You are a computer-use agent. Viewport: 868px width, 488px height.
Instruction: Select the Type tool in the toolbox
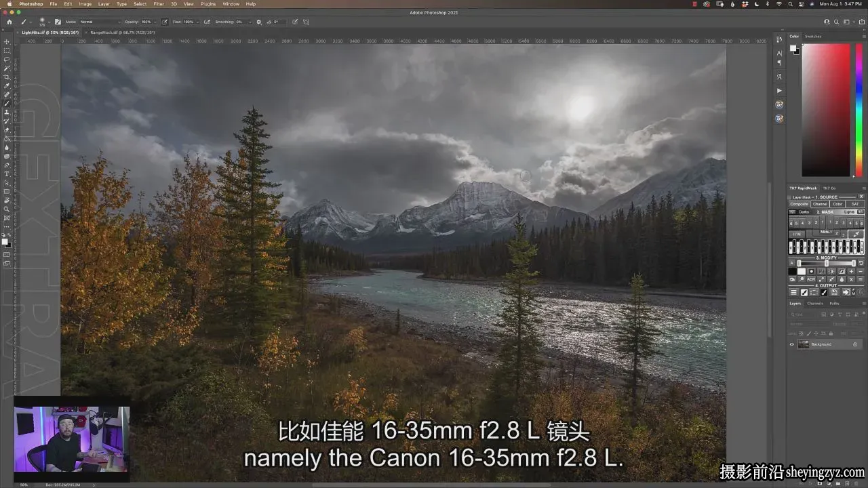coord(7,174)
